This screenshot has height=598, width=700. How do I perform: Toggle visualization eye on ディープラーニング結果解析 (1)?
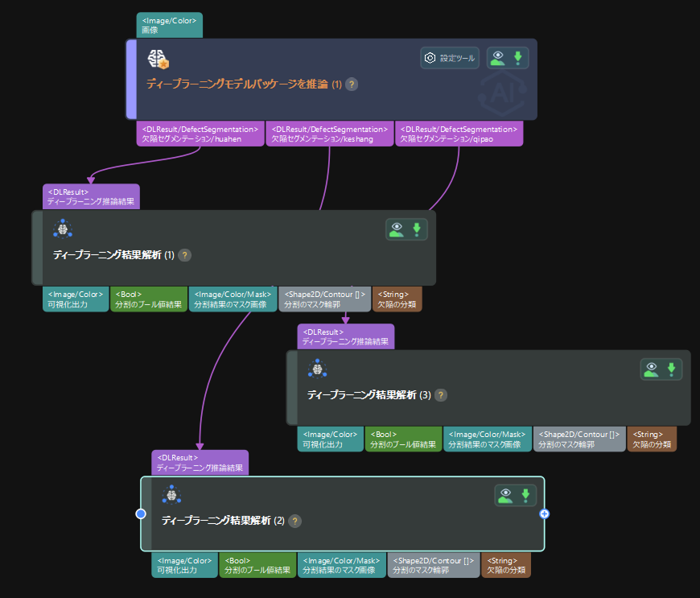click(397, 229)
